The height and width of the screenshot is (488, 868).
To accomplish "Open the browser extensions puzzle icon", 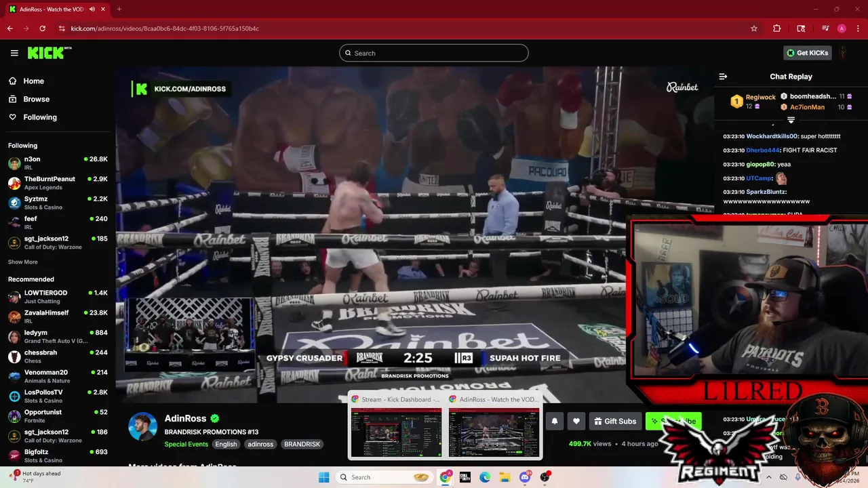I will 777,28.
